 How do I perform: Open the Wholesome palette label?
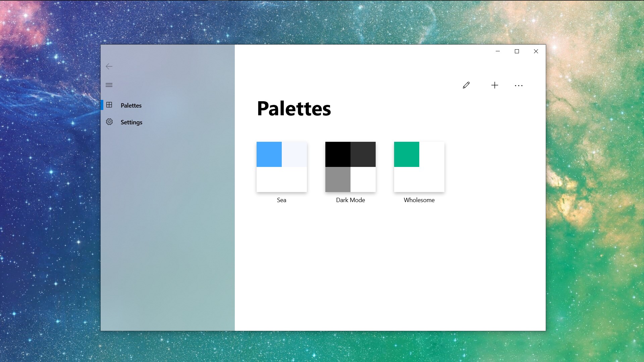click(x=419, y=200)
